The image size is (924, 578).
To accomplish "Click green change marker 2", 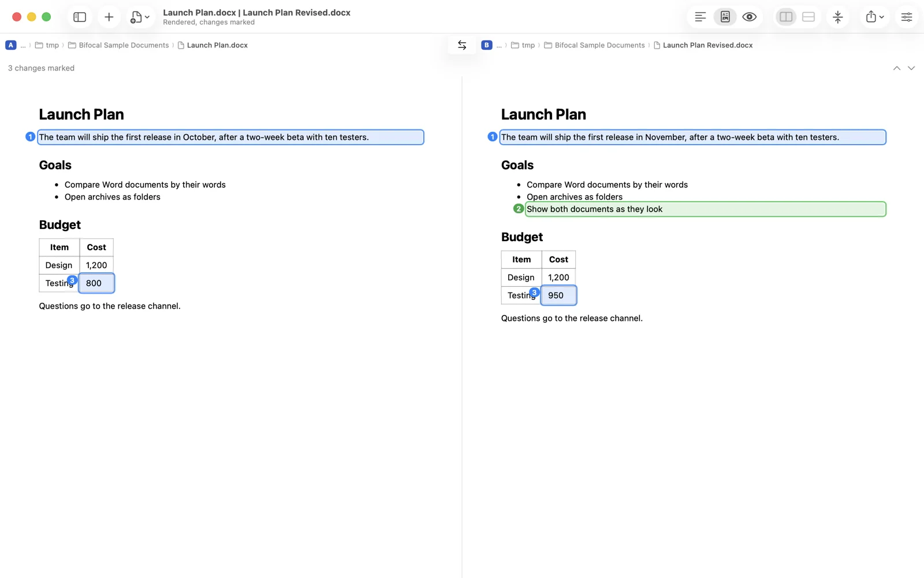I will tap(518, 209).
